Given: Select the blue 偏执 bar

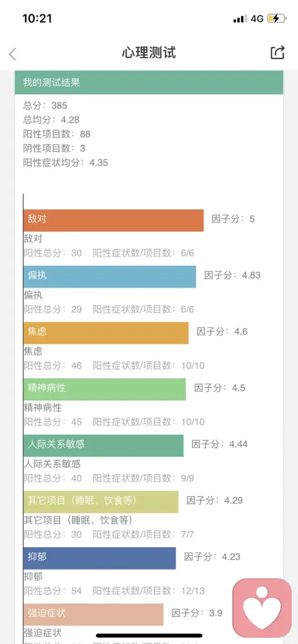Looking at the screenshot, I should [x=110, y=277].
